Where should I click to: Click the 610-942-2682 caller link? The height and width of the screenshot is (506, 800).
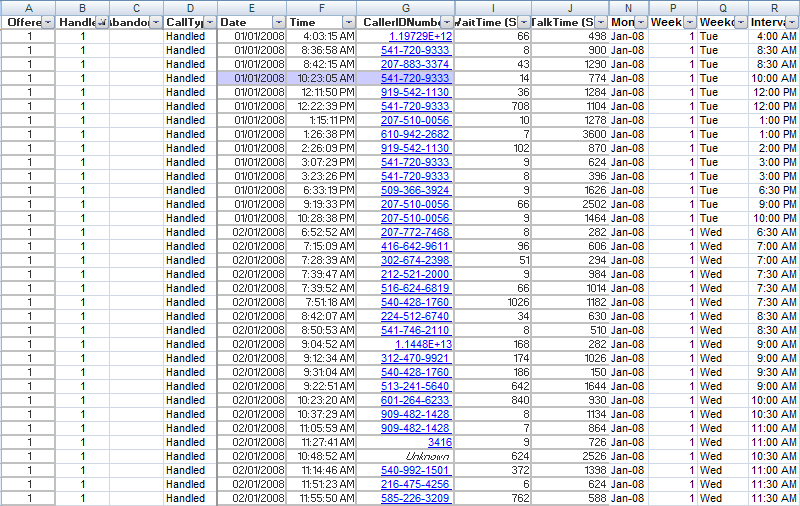click(x=416, y=134)
